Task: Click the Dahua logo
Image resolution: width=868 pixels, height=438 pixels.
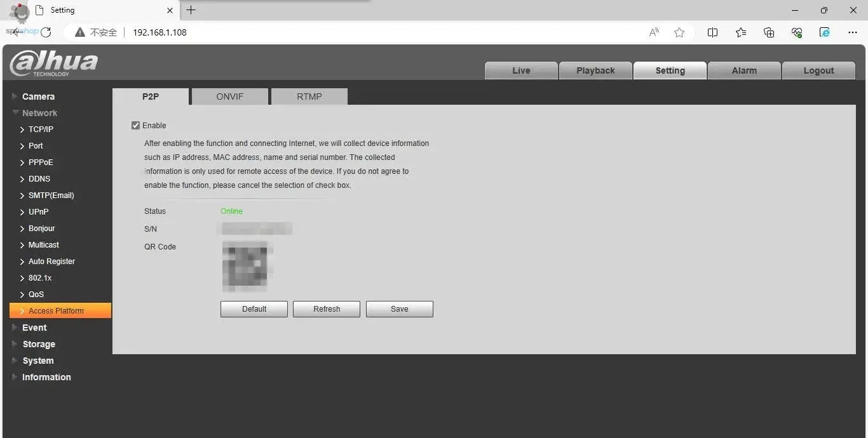Action: (53, 63)
